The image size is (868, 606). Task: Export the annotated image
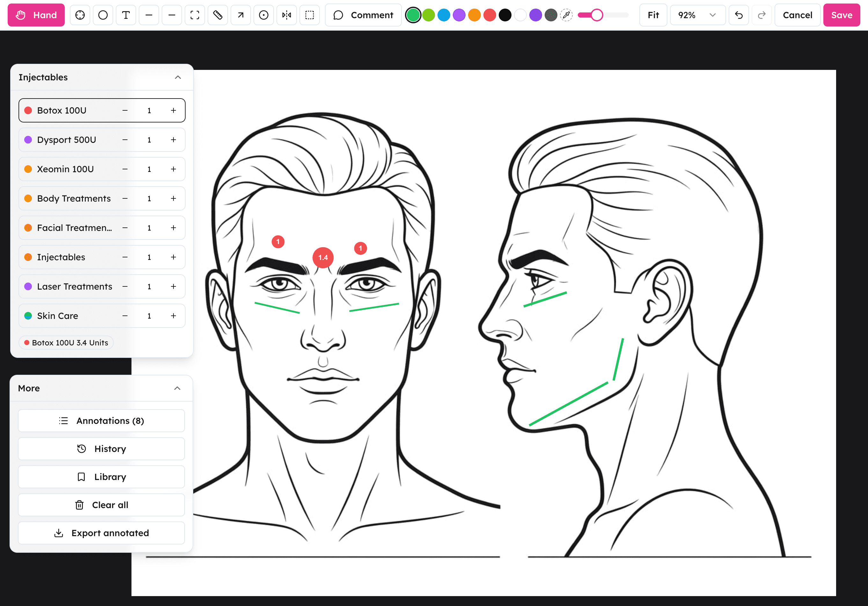(101, 533)
